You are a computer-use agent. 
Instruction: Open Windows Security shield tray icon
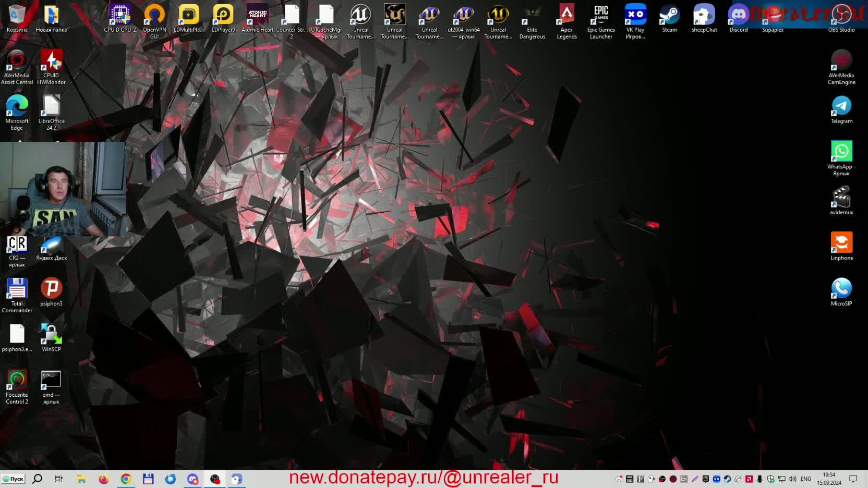(770, 479)
